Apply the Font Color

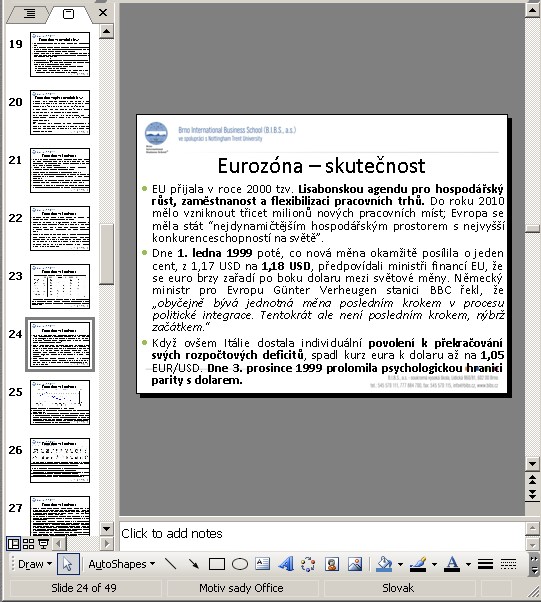tap(452, 564)
